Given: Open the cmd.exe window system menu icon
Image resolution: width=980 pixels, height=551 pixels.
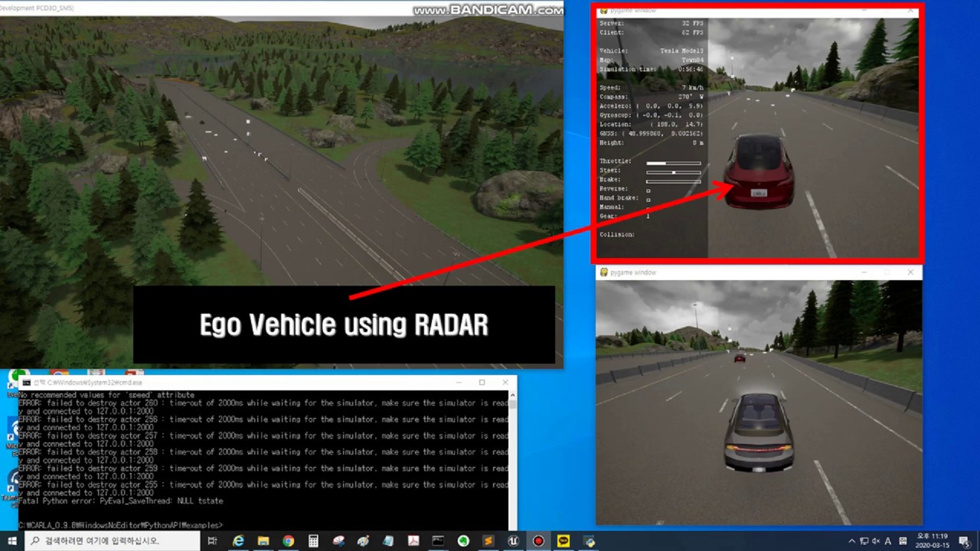Looking at the screenshot, I should point(25,382).
